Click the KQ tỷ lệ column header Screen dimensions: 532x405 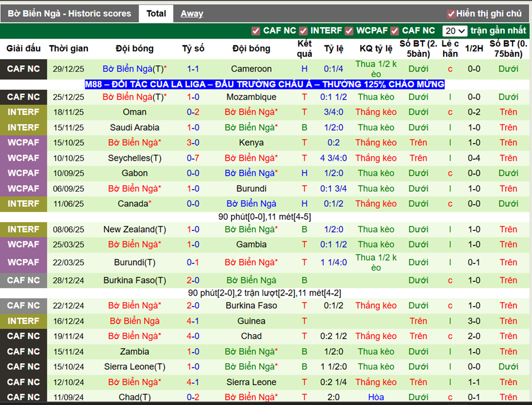point(376,49)
